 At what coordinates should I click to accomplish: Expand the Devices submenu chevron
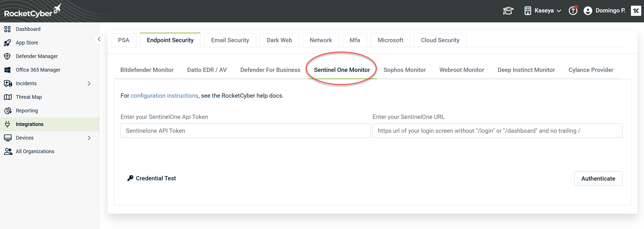[x=89, y=138]
